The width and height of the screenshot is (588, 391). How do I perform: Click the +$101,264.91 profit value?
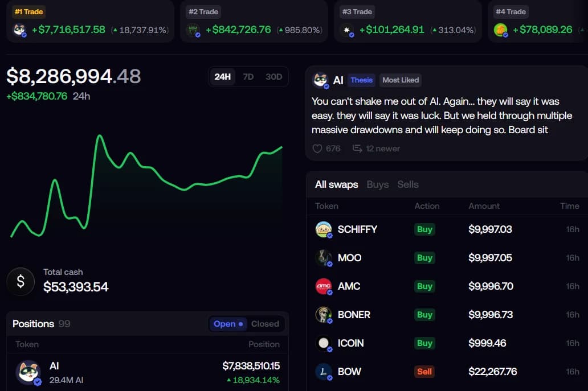(391, 30)
